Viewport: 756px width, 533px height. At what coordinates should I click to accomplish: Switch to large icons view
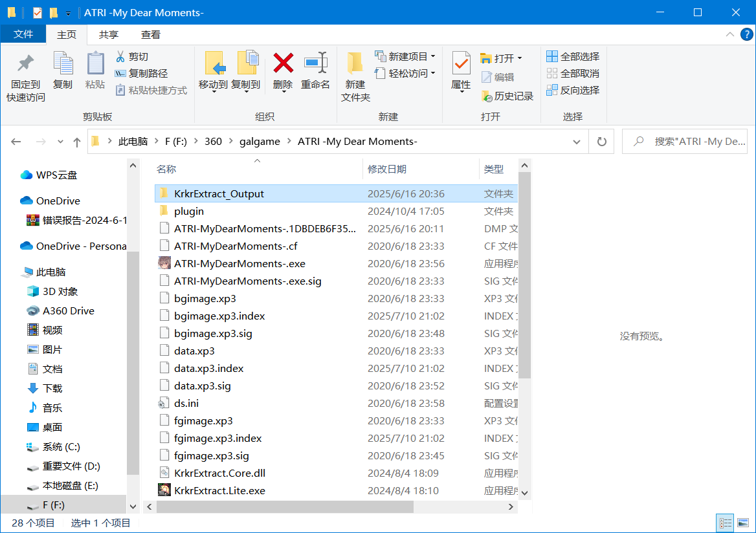tap(742, 523)
